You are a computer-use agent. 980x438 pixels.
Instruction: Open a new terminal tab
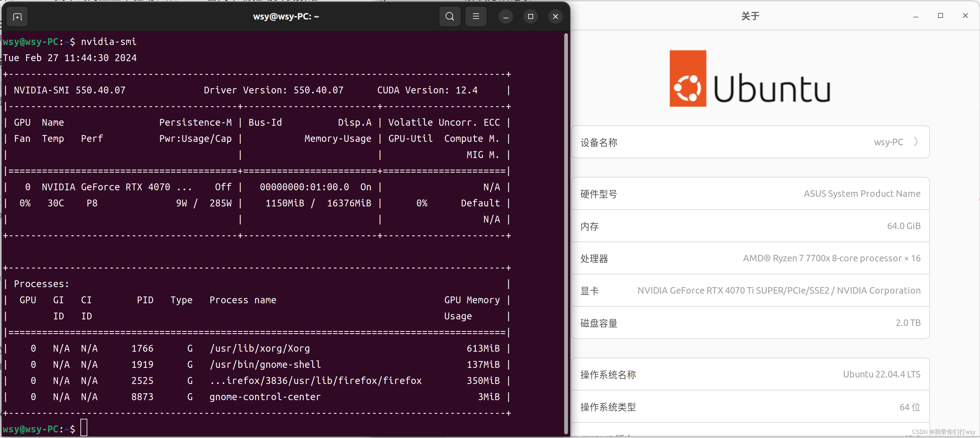point(17,17)
